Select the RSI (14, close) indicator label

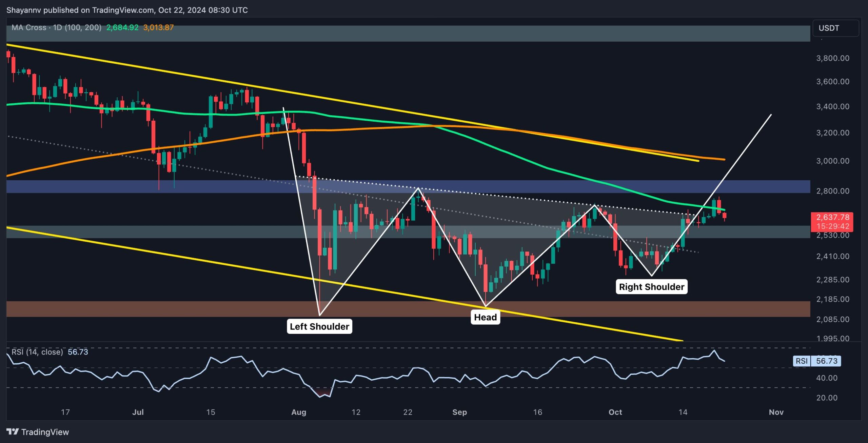tap(37, 352)
